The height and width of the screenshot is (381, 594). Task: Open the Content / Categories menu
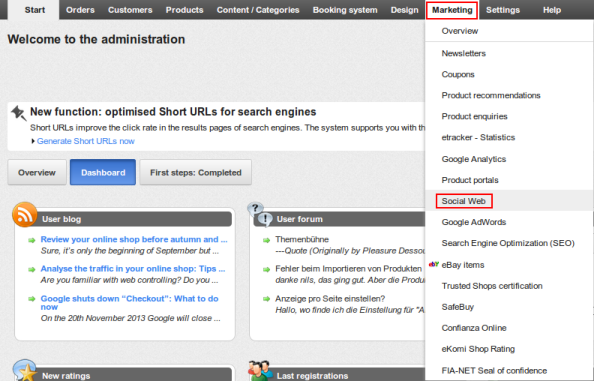click(x=258, y=10)
